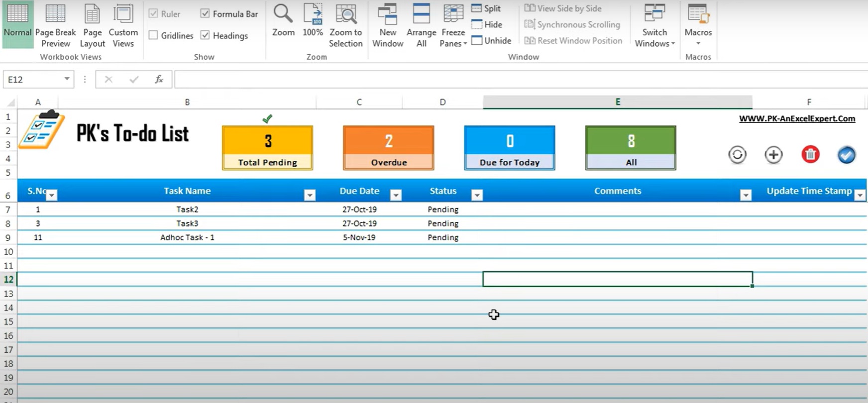This screenshot has width=868, height=403.
Task: Click the Overdue orange tile button
Action: [388, 148]
